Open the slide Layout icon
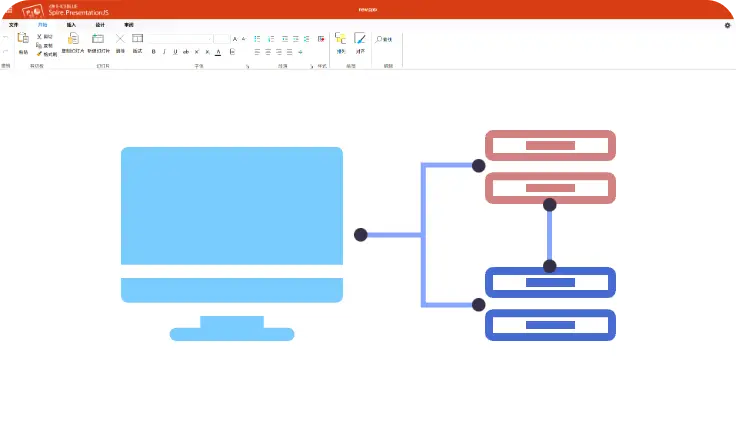The height and width of the screenshot is (424, 736). pyautogui.click(x=138, y=38)
